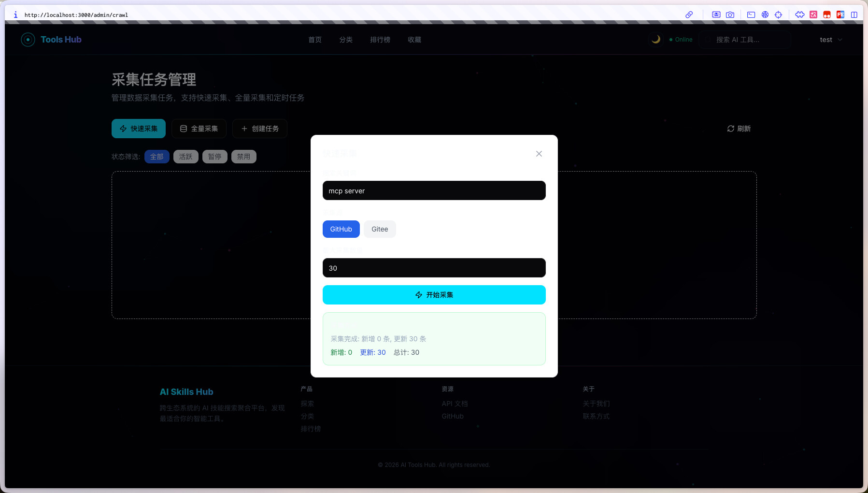Image resolution: width=868 pixels, height=493 pixels.
Task: Filter tasks by 暂停 status
Action: point(214,157)
